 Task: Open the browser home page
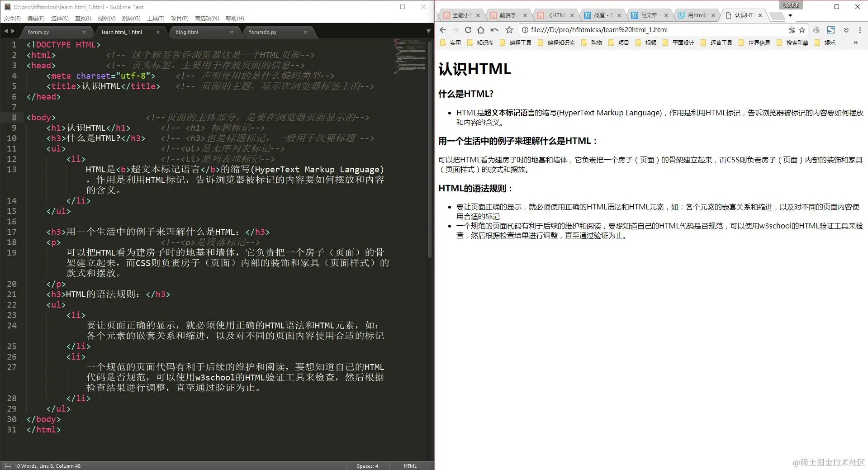coord(481,30)
